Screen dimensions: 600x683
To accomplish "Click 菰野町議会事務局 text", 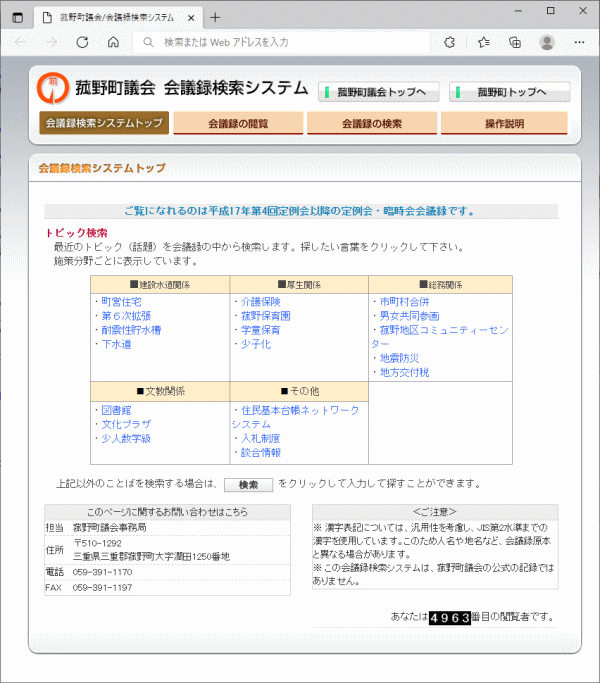I will coord(109,527).
